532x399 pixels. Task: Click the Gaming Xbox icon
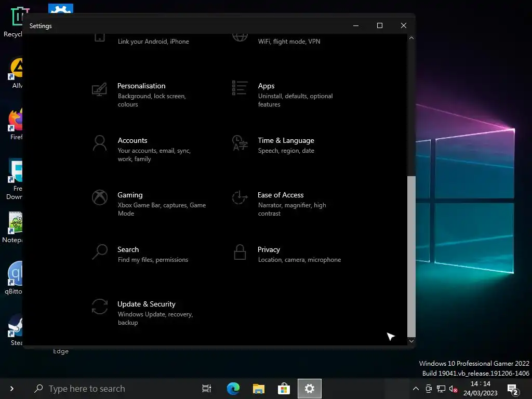point(100,197)
